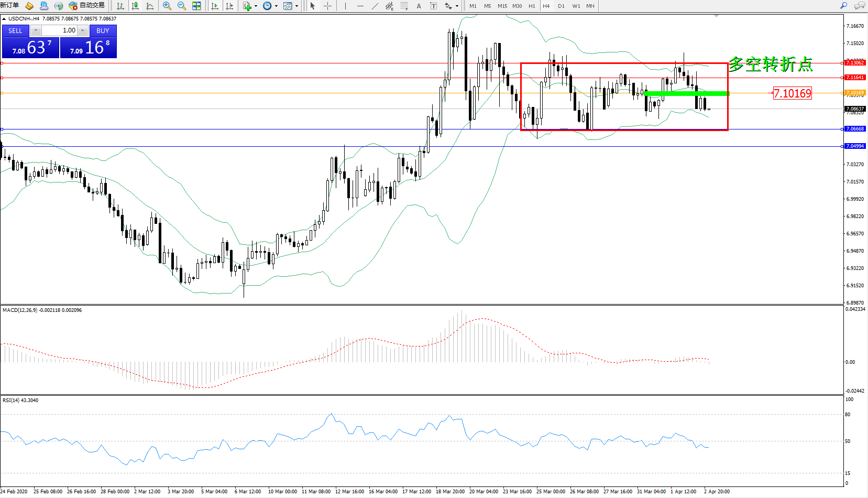Switch chart to line chart display
The image size is (868, 498).
click(x=150, y=6)
